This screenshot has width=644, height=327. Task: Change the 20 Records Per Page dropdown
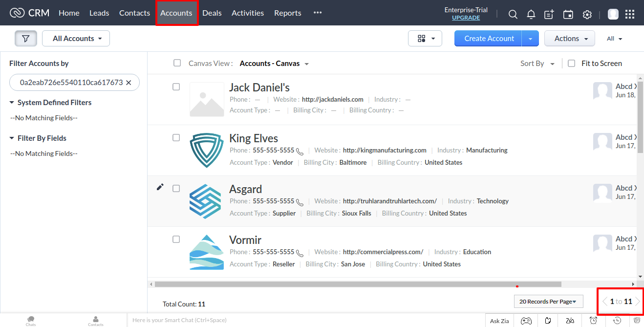[549, 302]
